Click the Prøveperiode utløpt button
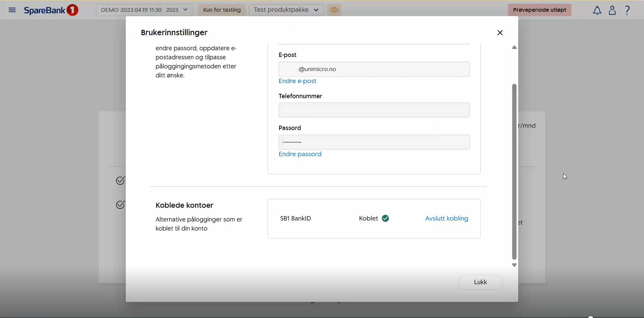The width and height of the screenshot is (644, 318). pyautogui.click(x=539, y=10)
